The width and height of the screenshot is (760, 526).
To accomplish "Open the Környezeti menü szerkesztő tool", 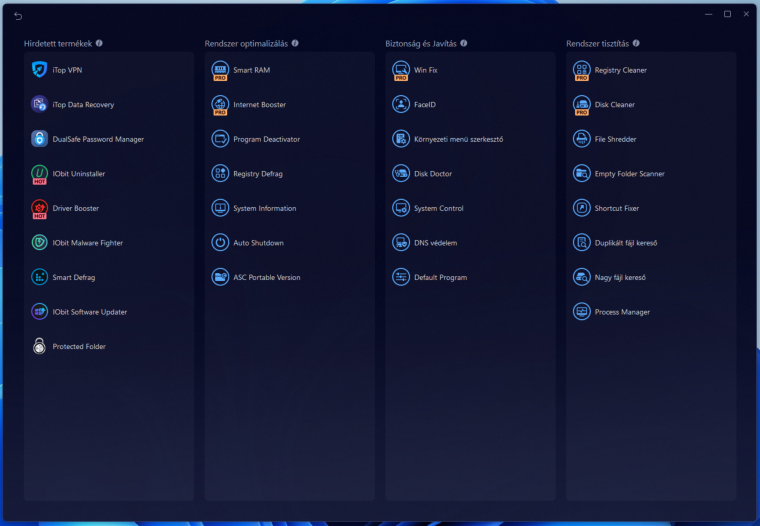I will [x=458, y=139].
